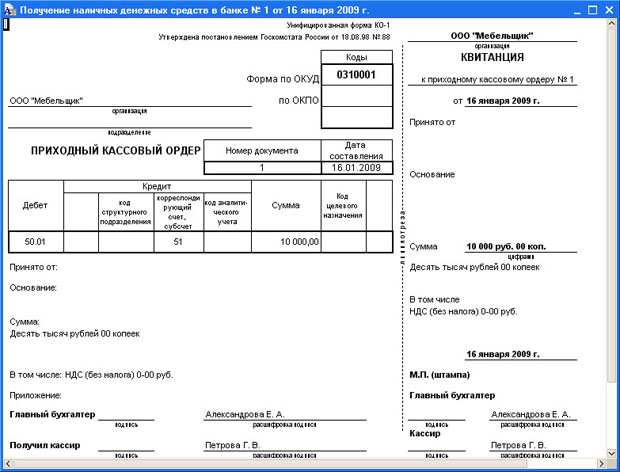Click the Дебет column header
Image resolution: width=620 pixels, height=472 pixels.
(36, 206)
